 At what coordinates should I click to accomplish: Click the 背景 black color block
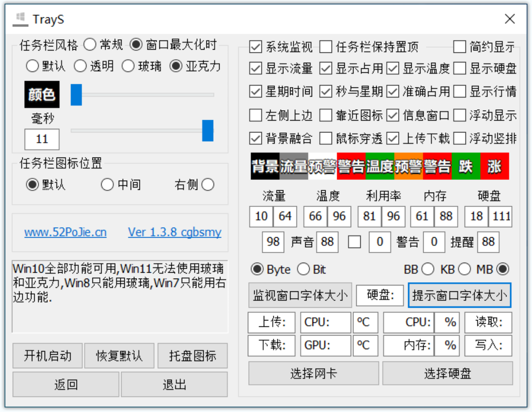pyautogui.click(x=265, y=166)
